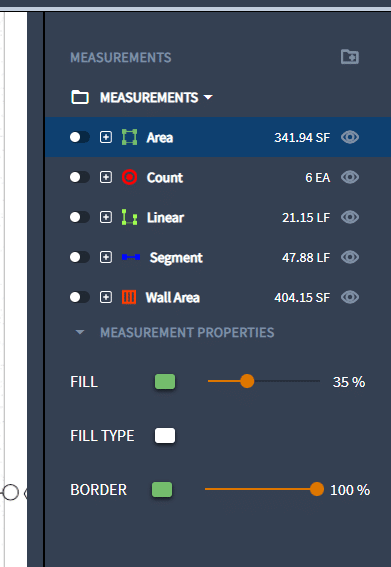Select the Wall Area measurement label
The height and width of the screenshot is (567, 391).
[173, 298]
